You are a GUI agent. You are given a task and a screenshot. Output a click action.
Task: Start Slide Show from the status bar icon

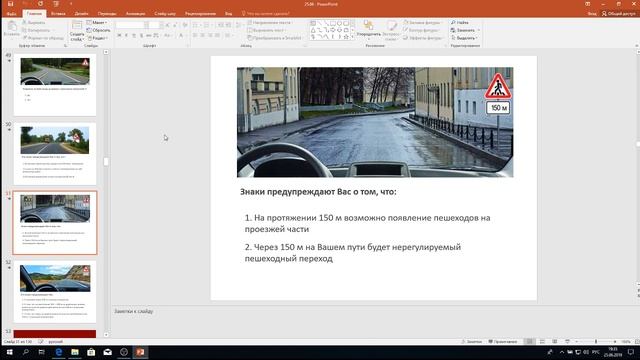[x=567, y=341]
